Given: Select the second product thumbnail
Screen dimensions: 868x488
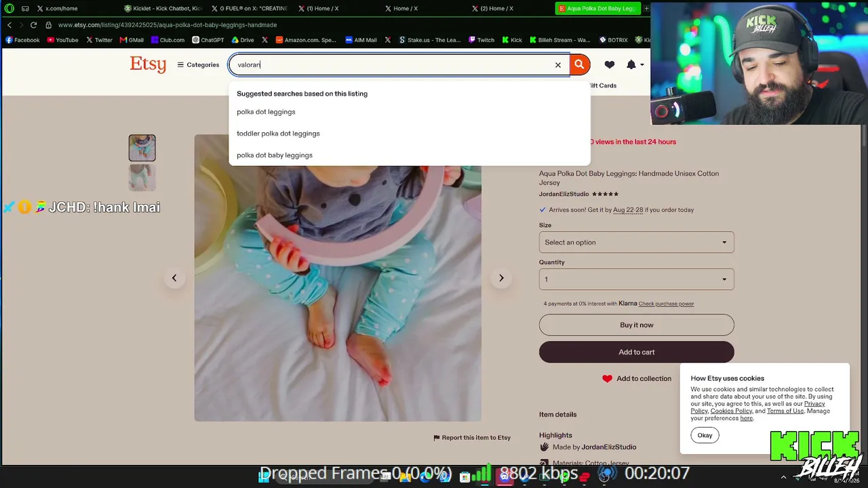Looking at the screenshot, I should [142, 178].
